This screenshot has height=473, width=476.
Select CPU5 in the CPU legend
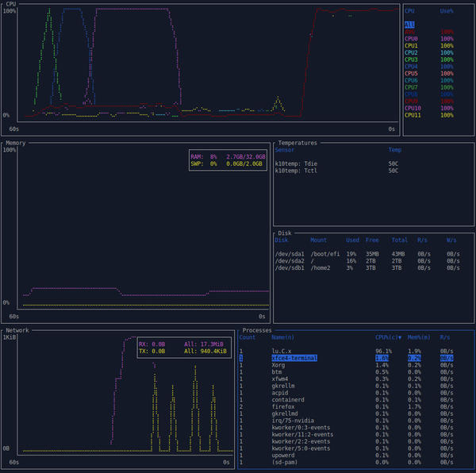[429, 74]
